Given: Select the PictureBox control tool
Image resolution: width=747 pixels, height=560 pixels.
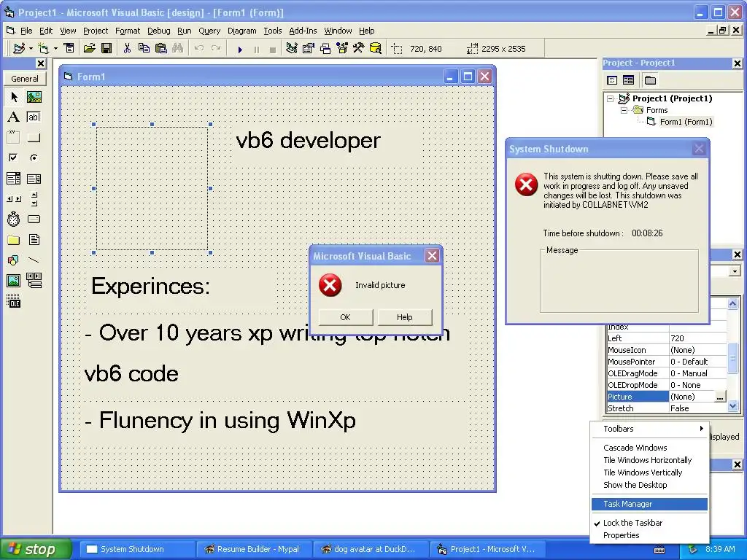Looking at the screenshot, I should pos(34,97).
